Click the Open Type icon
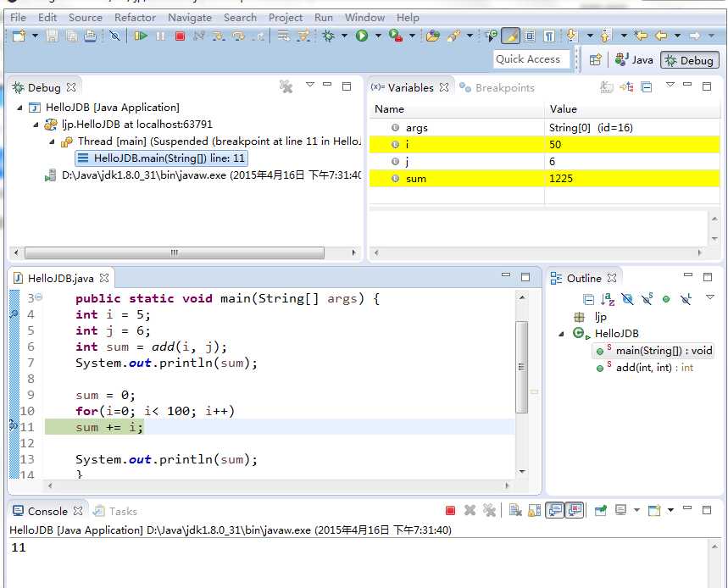The image size is (728, 588). 432,36
